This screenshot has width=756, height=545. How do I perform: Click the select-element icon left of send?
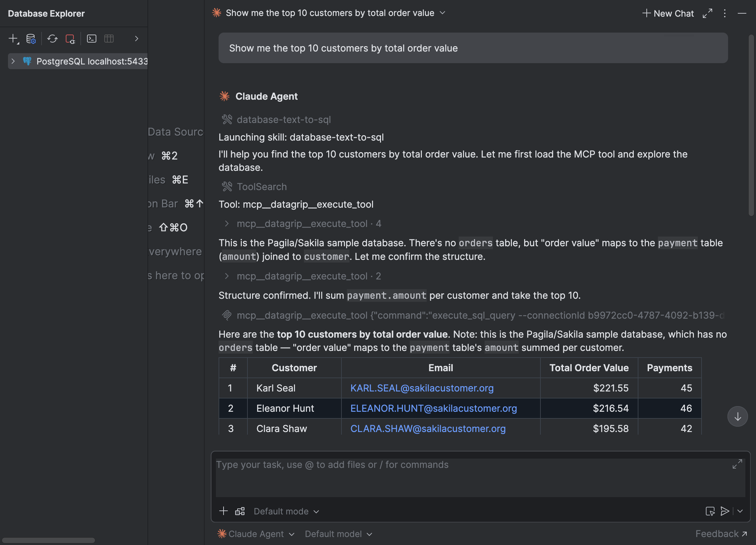710,511
